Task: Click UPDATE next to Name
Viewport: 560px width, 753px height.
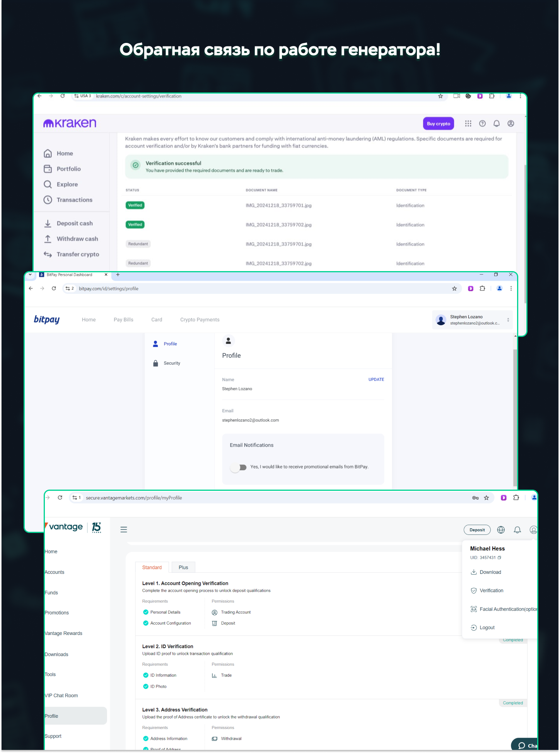Action: point(376,380)
